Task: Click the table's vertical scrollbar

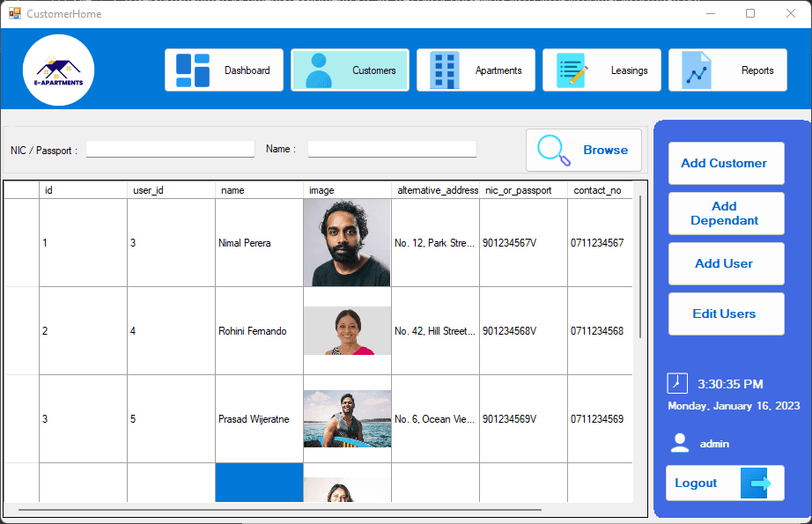Action: point(639,264)
